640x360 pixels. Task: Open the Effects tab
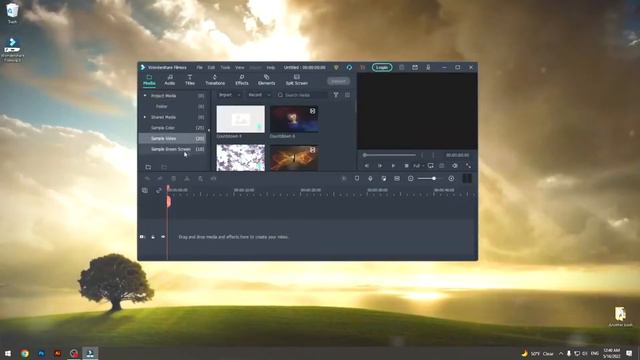242,80
